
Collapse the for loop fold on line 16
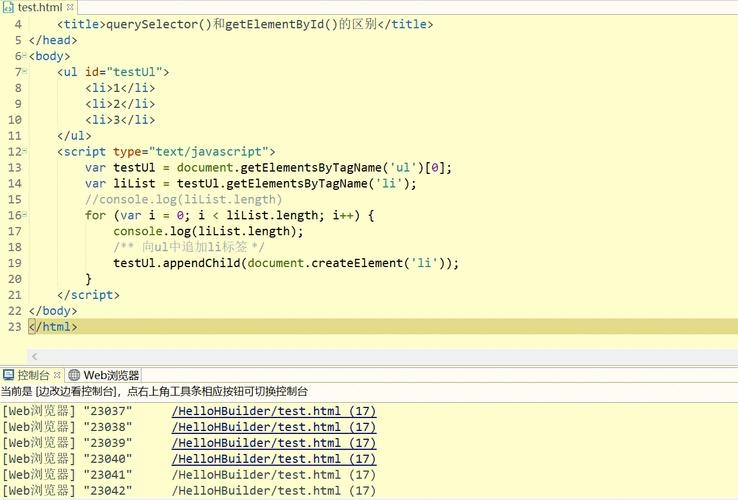click(x=24, y=215)
